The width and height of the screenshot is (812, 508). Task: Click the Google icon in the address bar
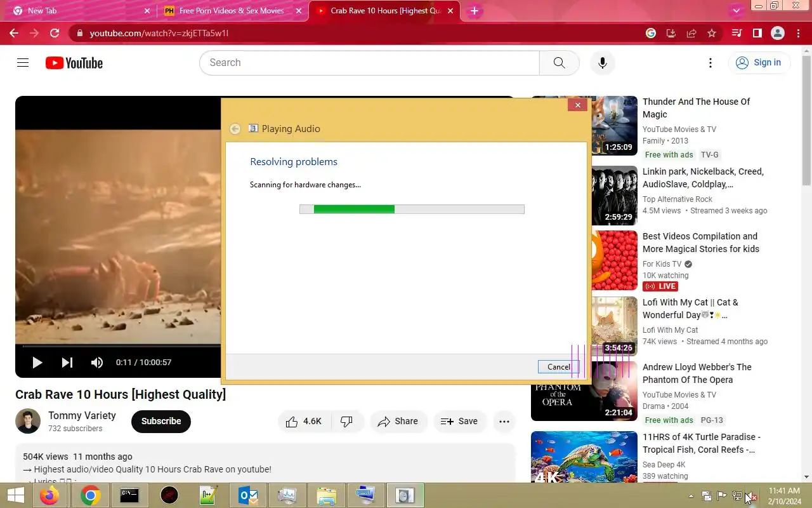coord(651,33)
